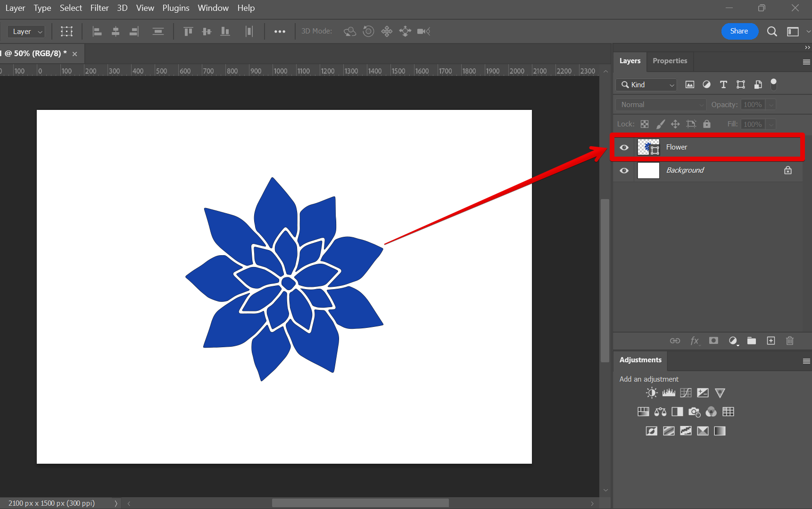Expand the Normal blend mode dropdown
Image resolution: width=812 pixels, height=509 pixels.
(660, 105)
